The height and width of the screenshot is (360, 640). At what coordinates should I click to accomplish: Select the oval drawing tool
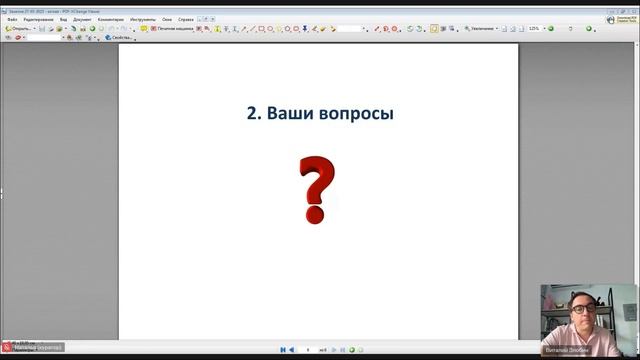[270, 29]
